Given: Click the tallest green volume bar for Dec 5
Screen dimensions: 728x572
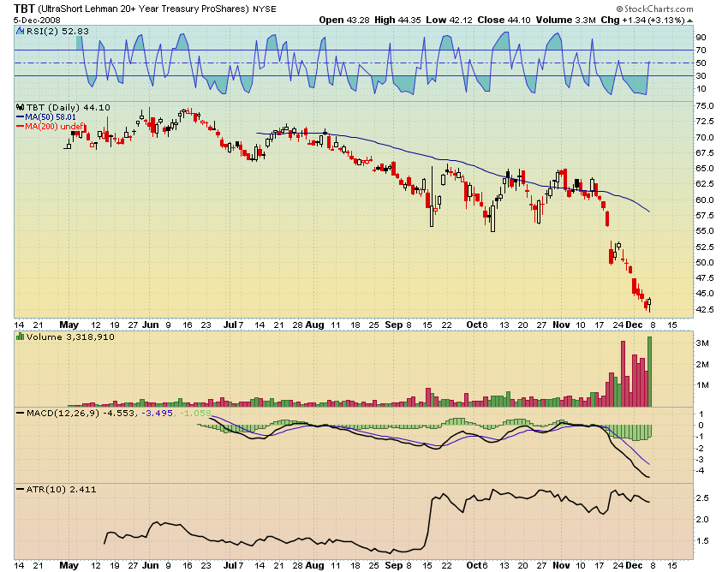Looking at the screenshot, I should 649,372.
